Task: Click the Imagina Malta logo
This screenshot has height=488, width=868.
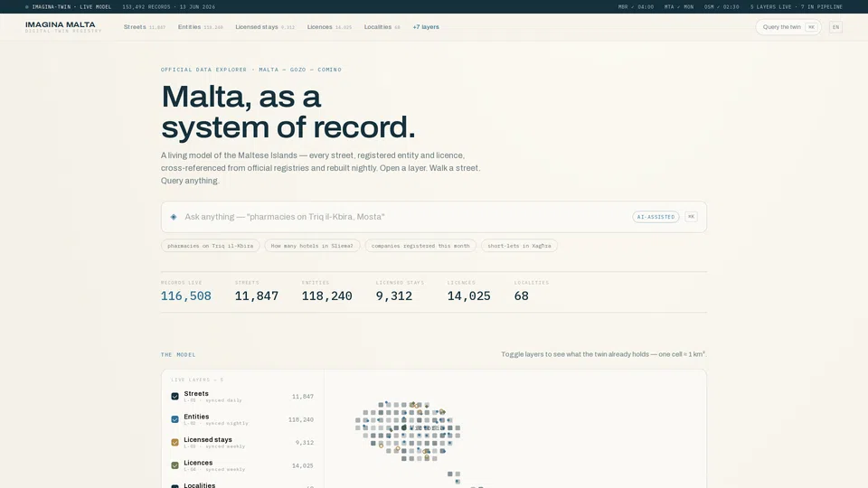Action: point(63,27)
